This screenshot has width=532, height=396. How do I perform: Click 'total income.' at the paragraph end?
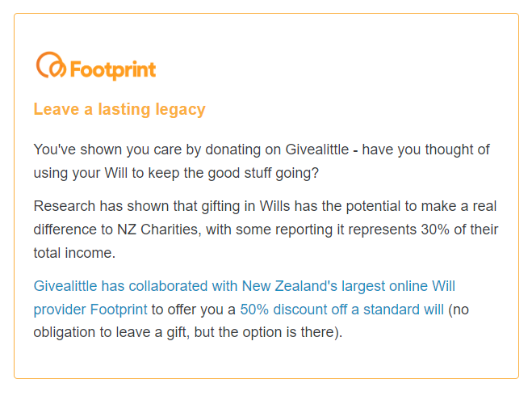pyautogui.click(x=74, y=253)
